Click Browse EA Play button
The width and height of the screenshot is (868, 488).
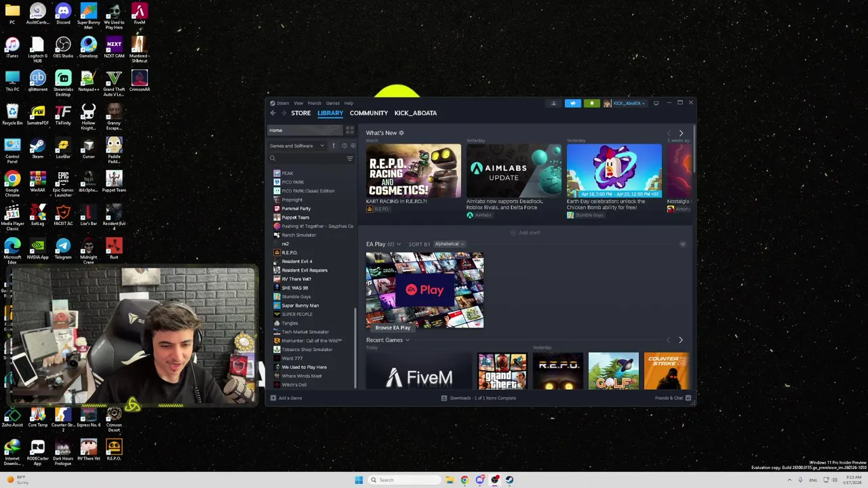click(393, 328)
